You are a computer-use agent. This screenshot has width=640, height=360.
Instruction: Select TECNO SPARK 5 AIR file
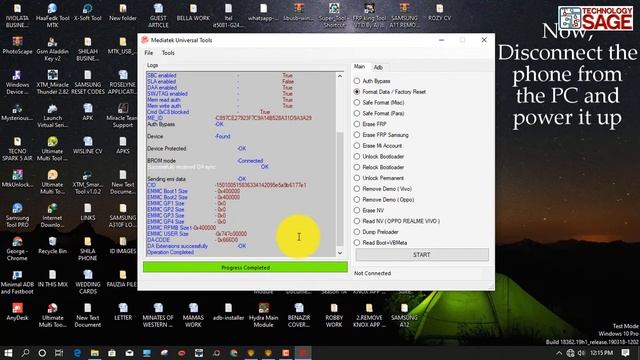coord(17,149)
